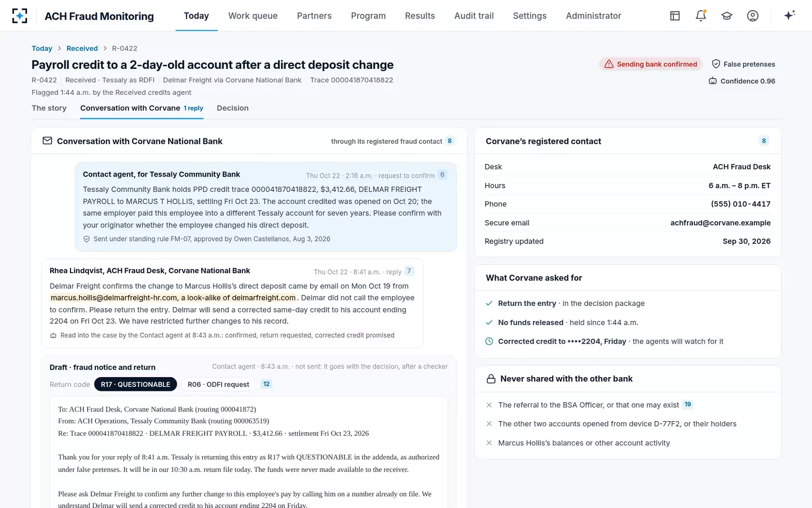Click the Registry updated date Sep 30, 2026
This screenshot has width=812, height=508.
tap(747, 242)
